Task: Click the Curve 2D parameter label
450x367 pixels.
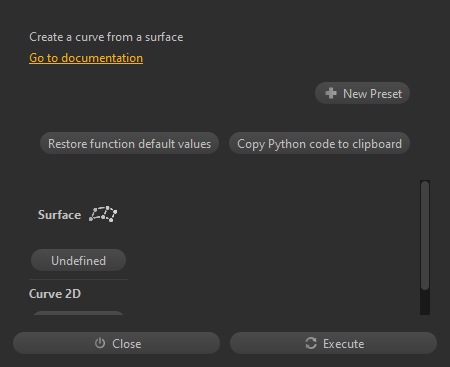Action: (55, 294)
